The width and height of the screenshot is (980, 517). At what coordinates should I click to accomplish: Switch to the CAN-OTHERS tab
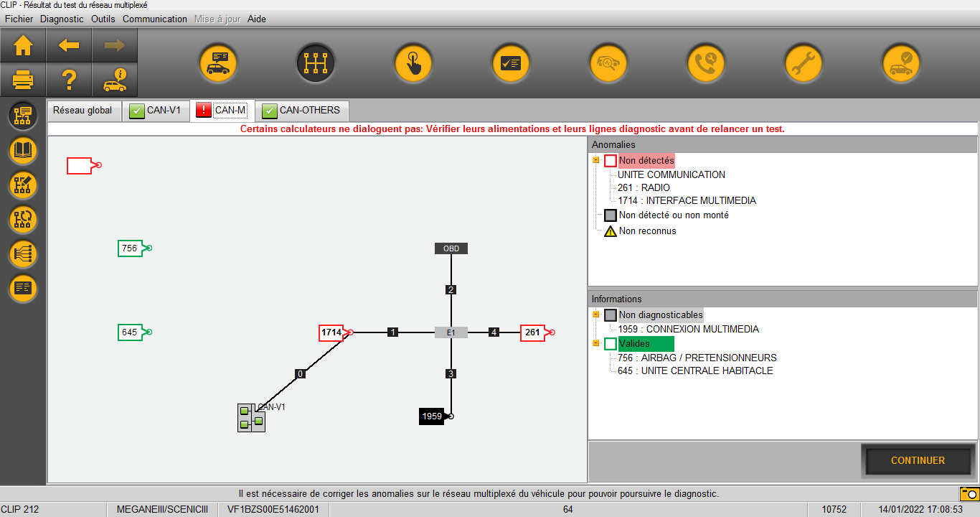pos(302,111)
